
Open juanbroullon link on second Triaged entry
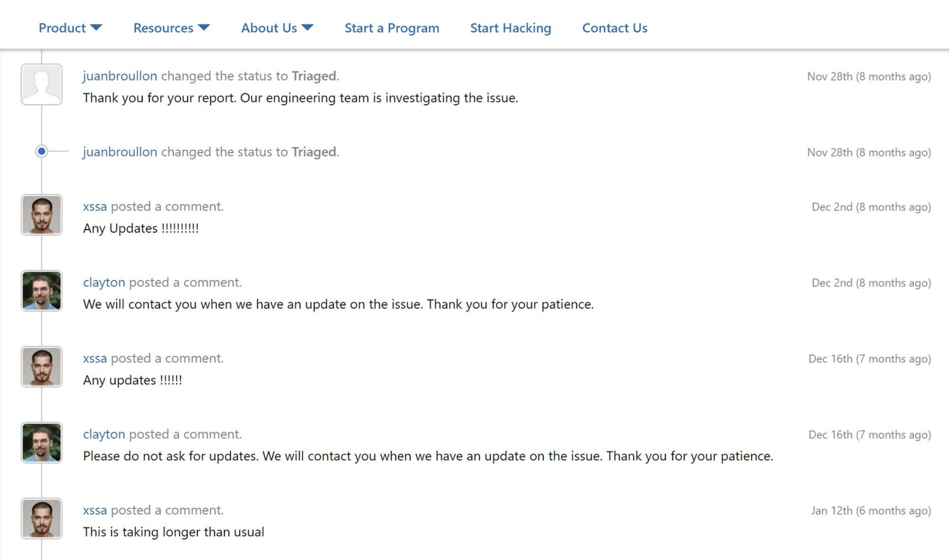tap(120, 152)
